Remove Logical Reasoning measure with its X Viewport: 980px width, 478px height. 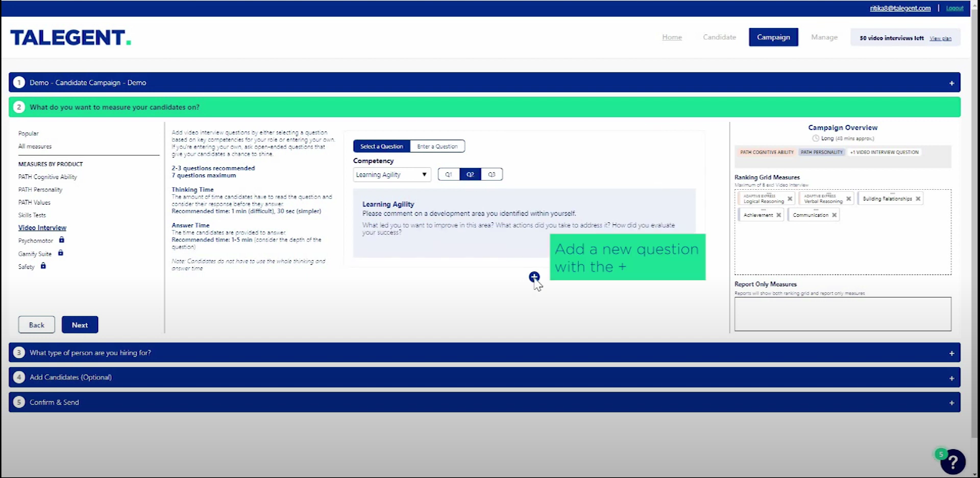[790, 199]
